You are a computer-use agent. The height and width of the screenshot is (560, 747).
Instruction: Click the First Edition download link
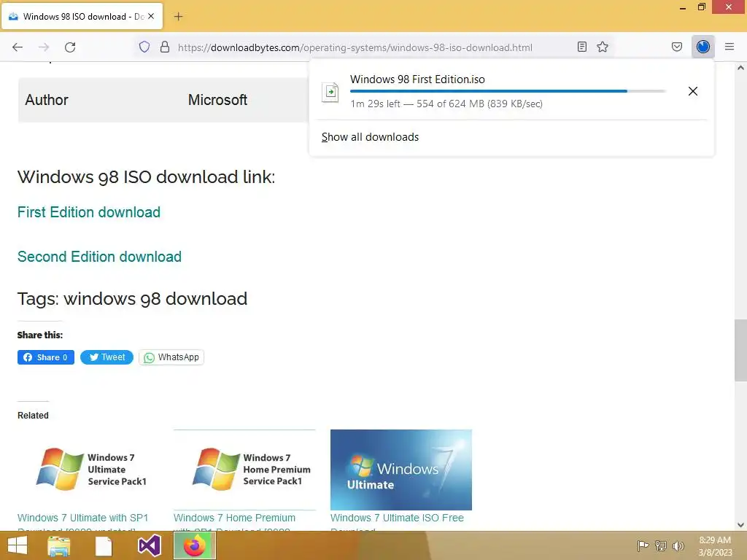[89, 212]
